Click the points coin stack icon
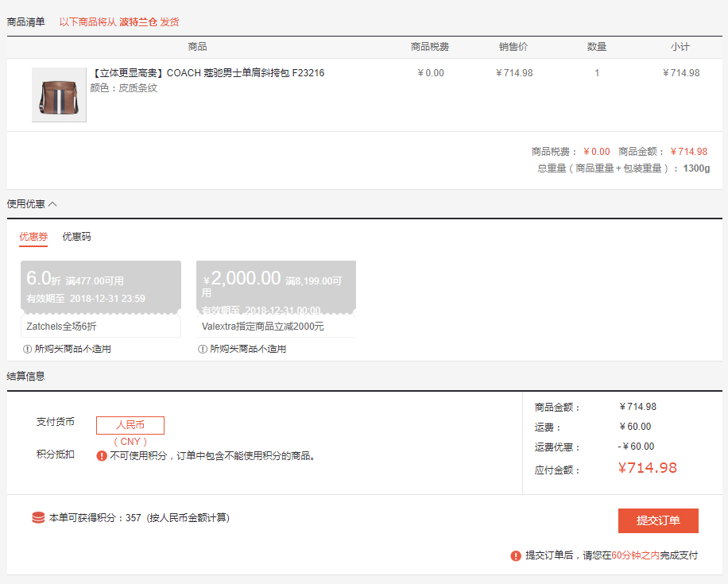 click(38, 518)
